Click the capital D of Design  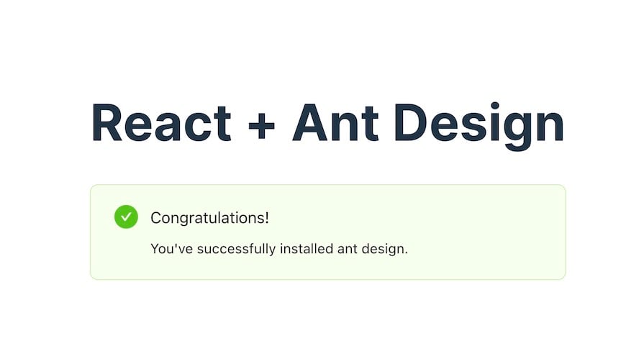(x=411, y=123)
